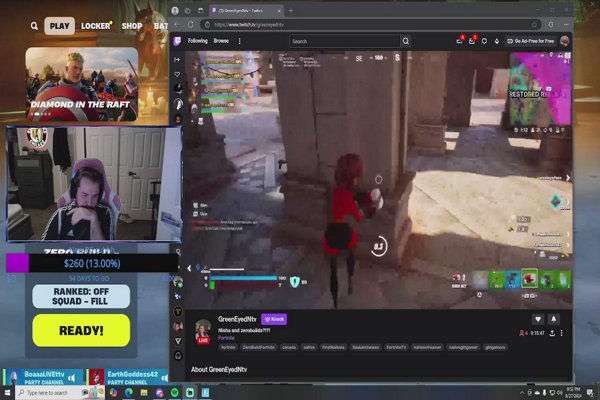Open browser profile avatar icon
This screenshot has height=400, width=600.
[175, 11]
